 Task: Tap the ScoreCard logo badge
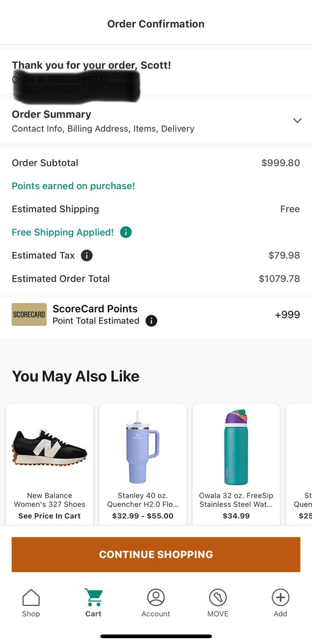pyautogui.click(x=29, y=314)
